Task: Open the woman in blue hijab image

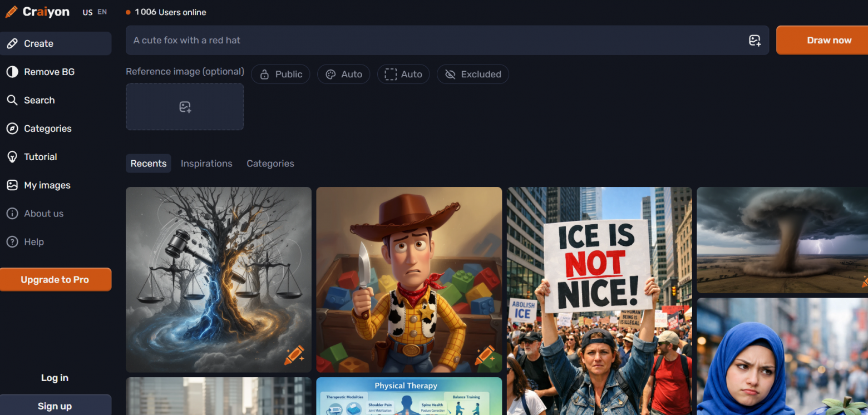Action: [782, 357]
